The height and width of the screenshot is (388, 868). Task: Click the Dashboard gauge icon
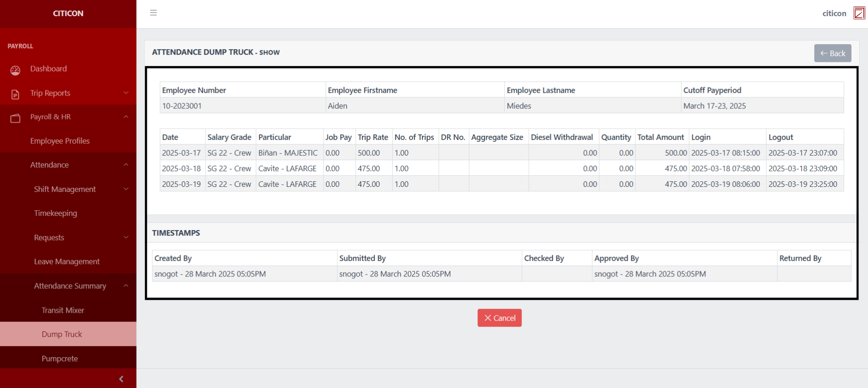15,70
